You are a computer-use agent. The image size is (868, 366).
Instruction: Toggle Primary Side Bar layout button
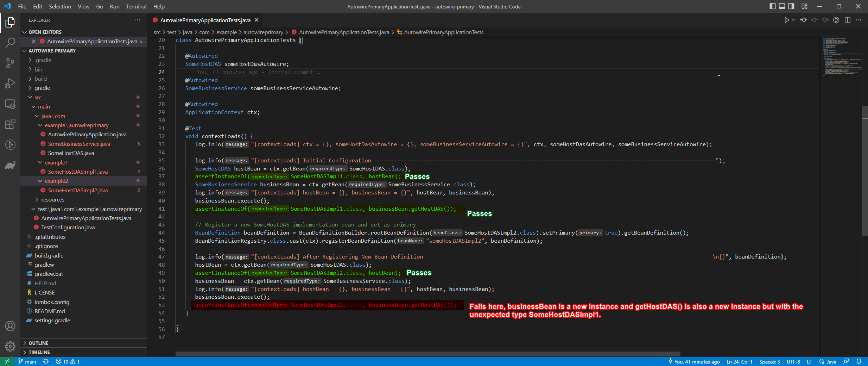click(x=773, y=6)
